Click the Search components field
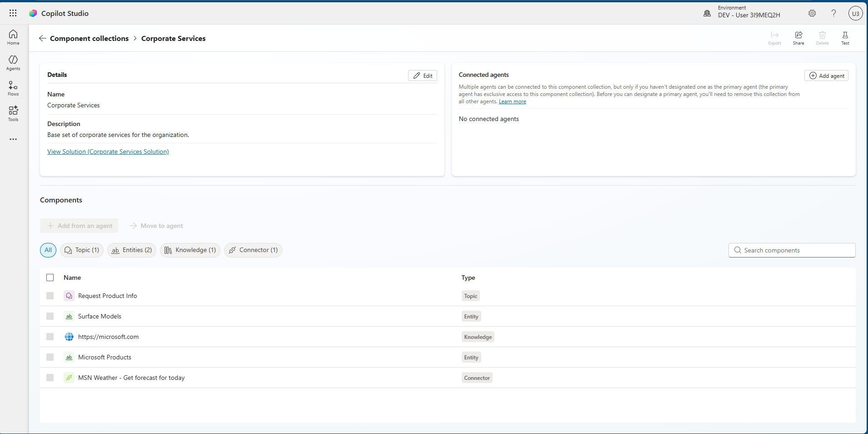868x434 pixels. [792, 250]
